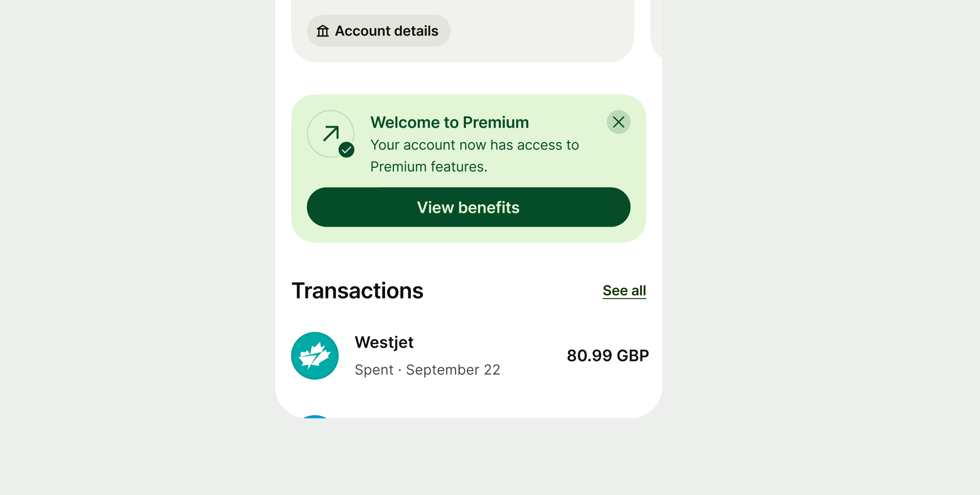The height and width of the screenshot is (495, 980).
Task: Click the Westjet airline logo
Action: (315, 356)
